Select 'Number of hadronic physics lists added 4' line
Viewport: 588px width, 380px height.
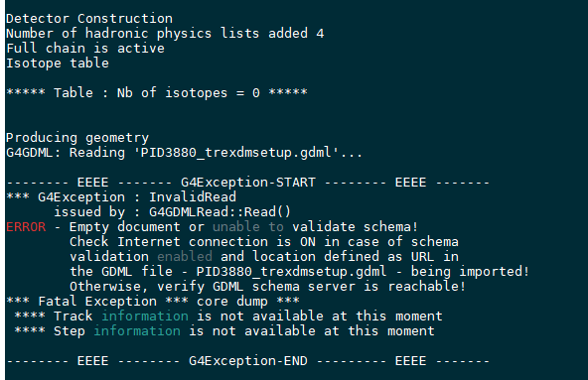coord(165,34)
